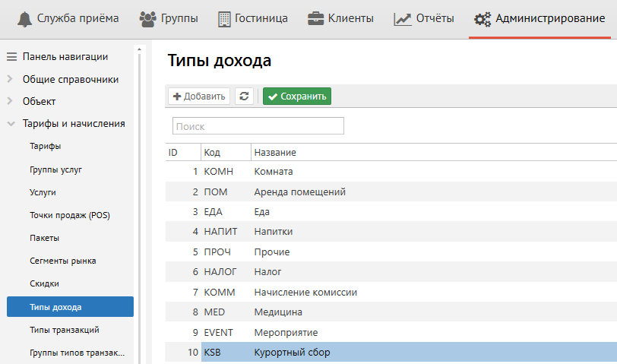Open the Клиенты briefcase tab
The image size is (617, 364).
click(340, 18)
